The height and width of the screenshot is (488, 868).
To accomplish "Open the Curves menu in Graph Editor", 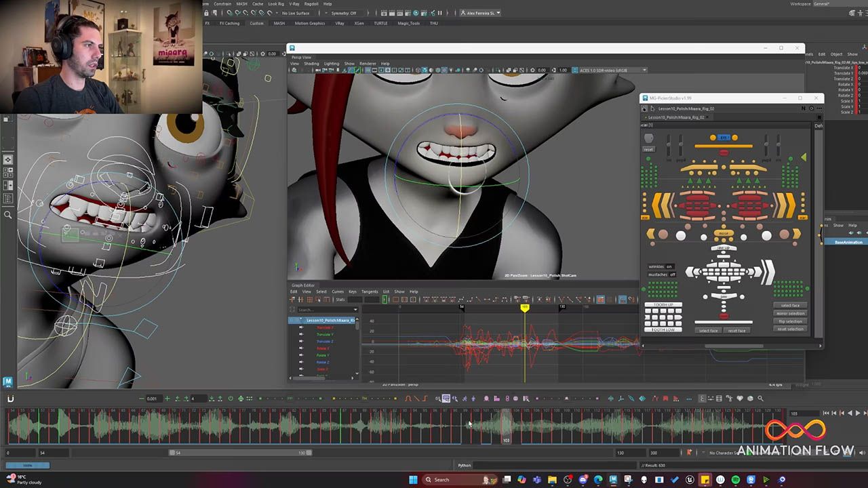I will click(337, 291).
